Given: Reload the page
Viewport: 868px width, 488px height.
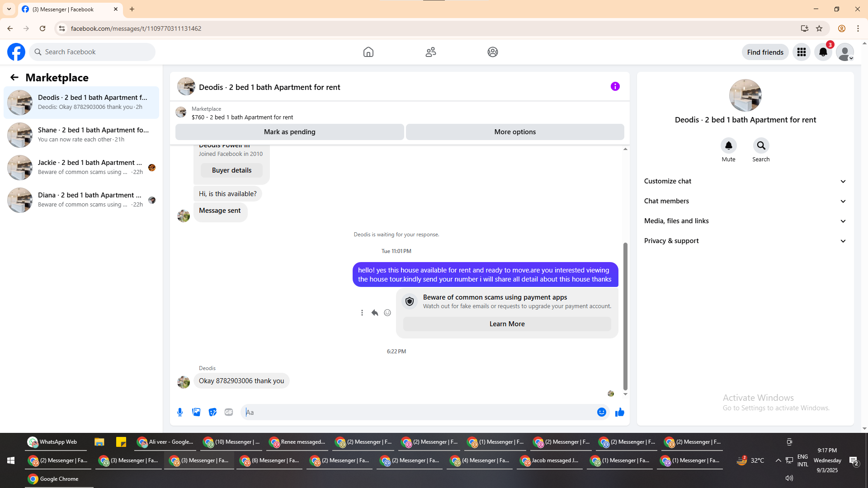Looking at the screenshot, I should 42,28.
